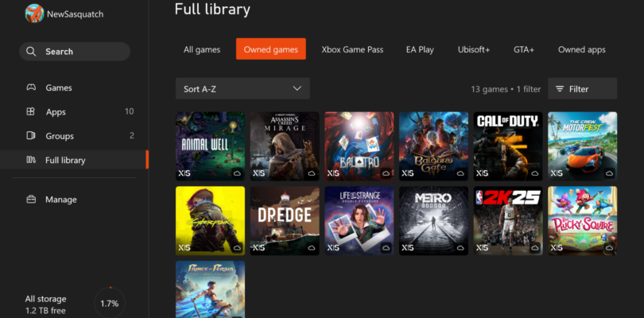The height and width of the screenshot is (318, 644).
Task: Open the Ubisoft+ tab
Action: 474,50
